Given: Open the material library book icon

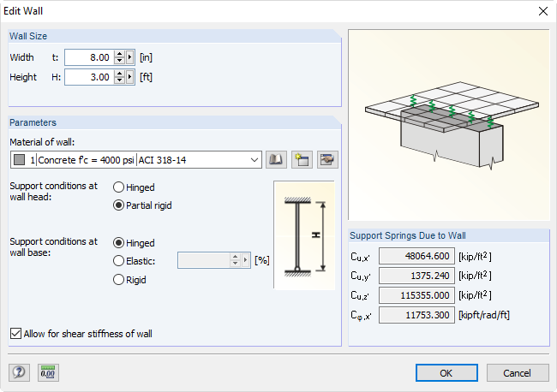Looking at the screenshot, I should pos(276,159).
